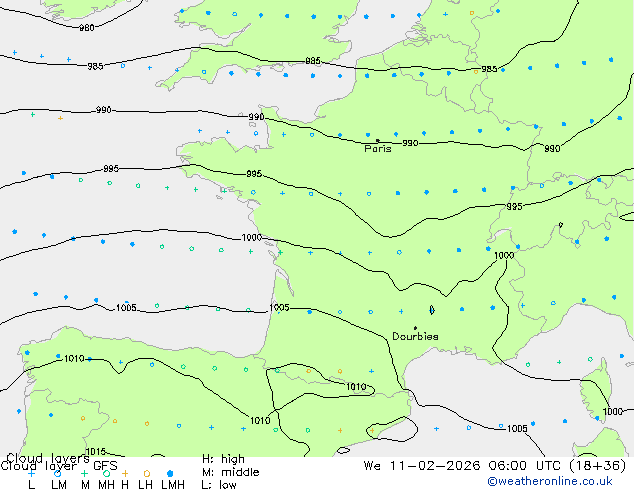Click the '(18+36)' run offset text

(598, 466)
